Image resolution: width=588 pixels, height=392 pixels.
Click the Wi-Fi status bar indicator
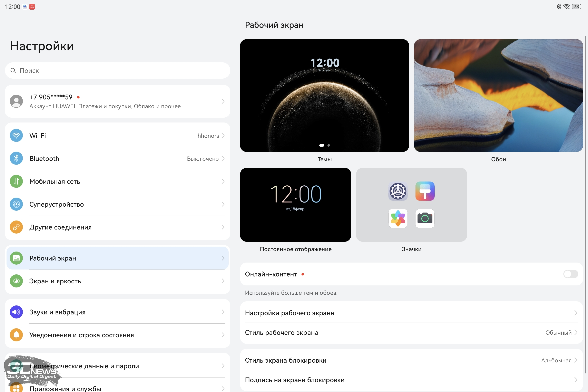(x=567, y=7)
